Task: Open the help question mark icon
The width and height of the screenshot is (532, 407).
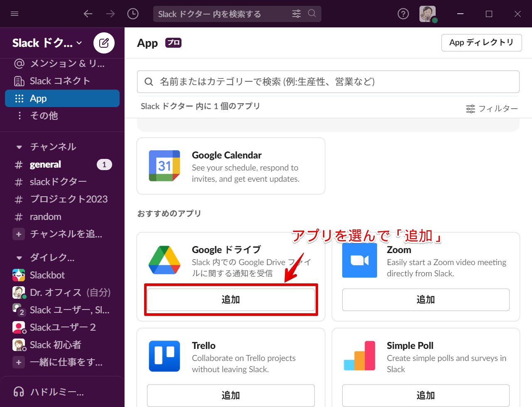Action: (x=403, y=14)
